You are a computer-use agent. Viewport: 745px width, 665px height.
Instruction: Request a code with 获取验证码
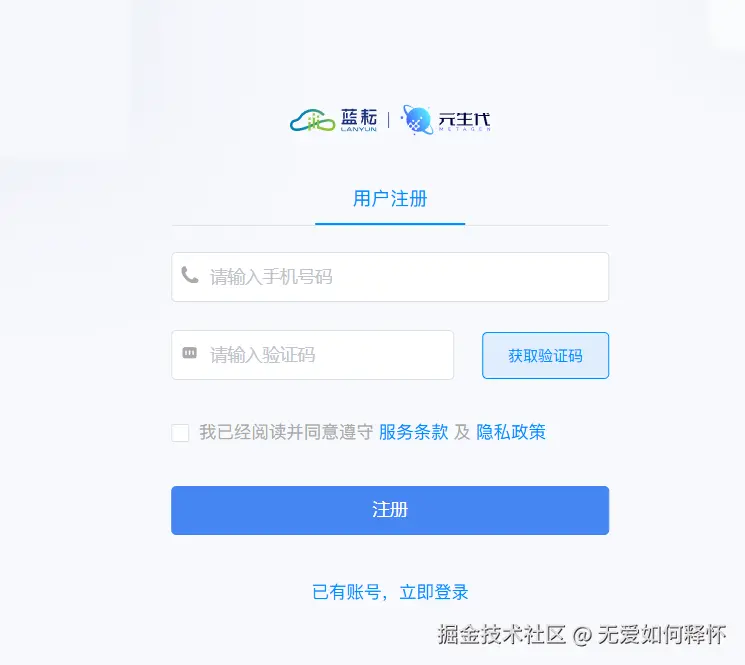(545, 355)
